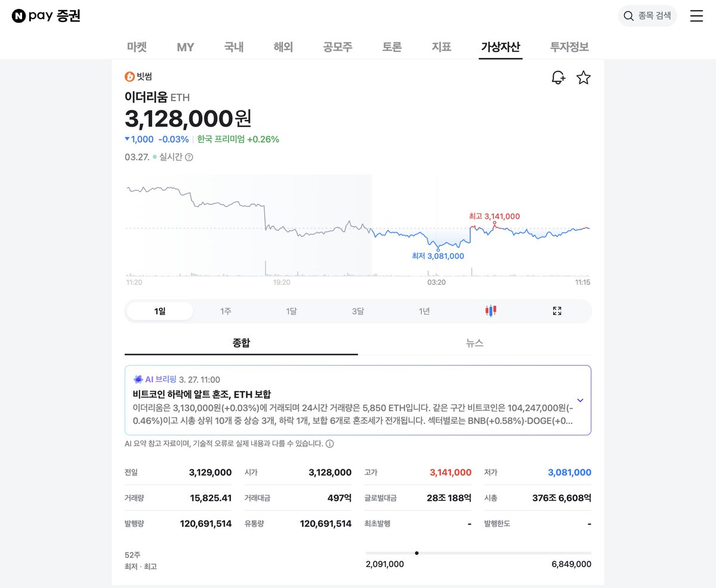Click the current price 3,128,000원
716x588 pixels.
click(x=188, y=118)
